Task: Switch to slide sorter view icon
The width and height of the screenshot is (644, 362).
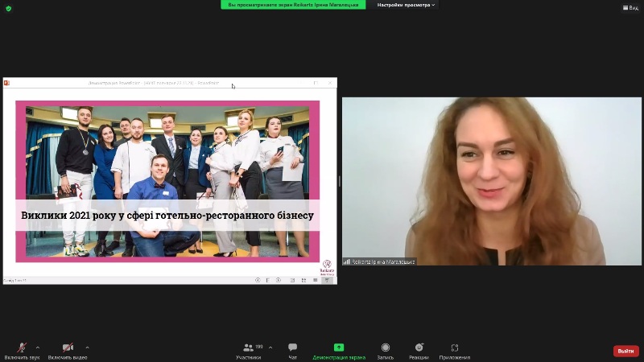Action: point(303,280)
